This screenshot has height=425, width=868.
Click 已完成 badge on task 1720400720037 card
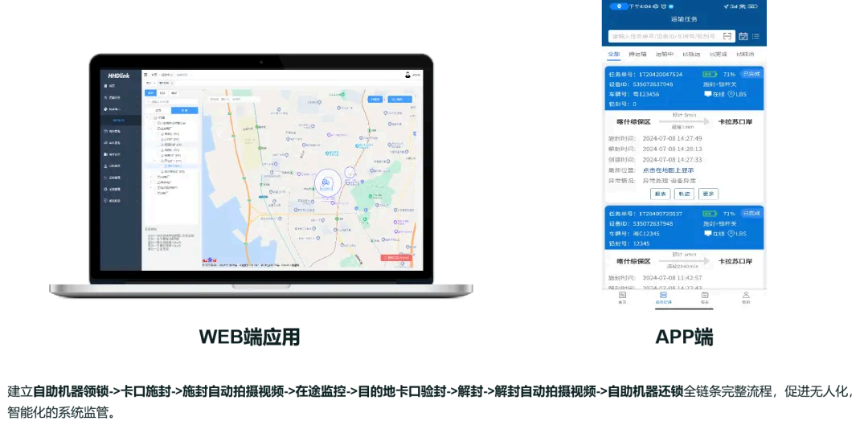click(x=751, y=213)
